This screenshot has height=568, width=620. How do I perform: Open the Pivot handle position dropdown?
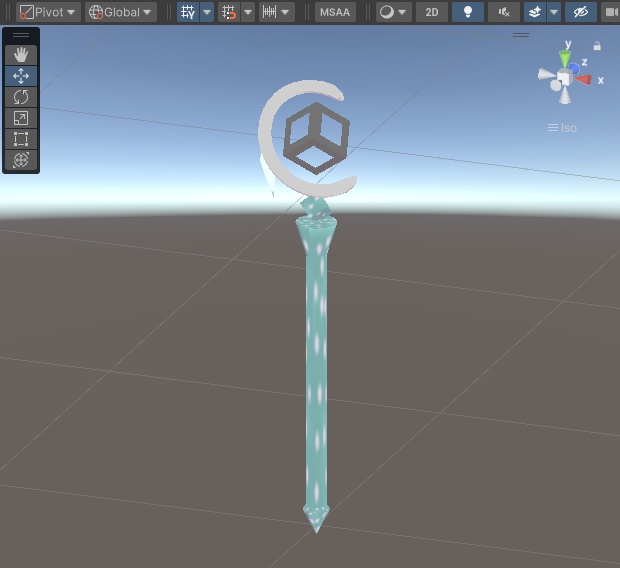pyautogui.click(x=48, y=12)
